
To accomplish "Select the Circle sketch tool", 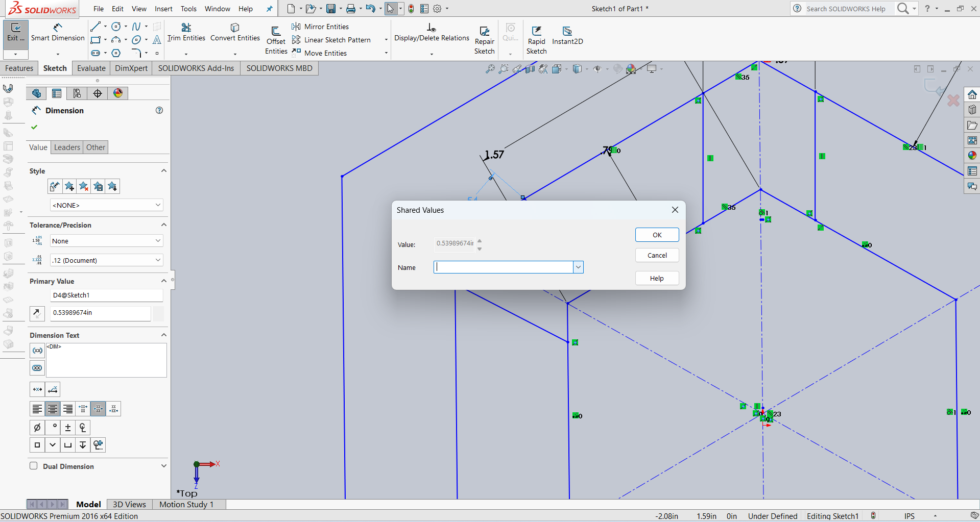I will 116,26.
